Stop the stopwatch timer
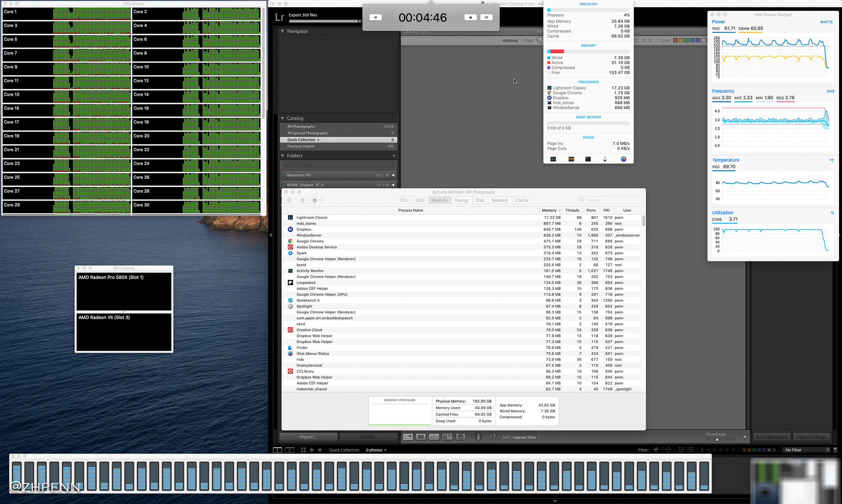 pyautogui.click(x=471, y=17)
